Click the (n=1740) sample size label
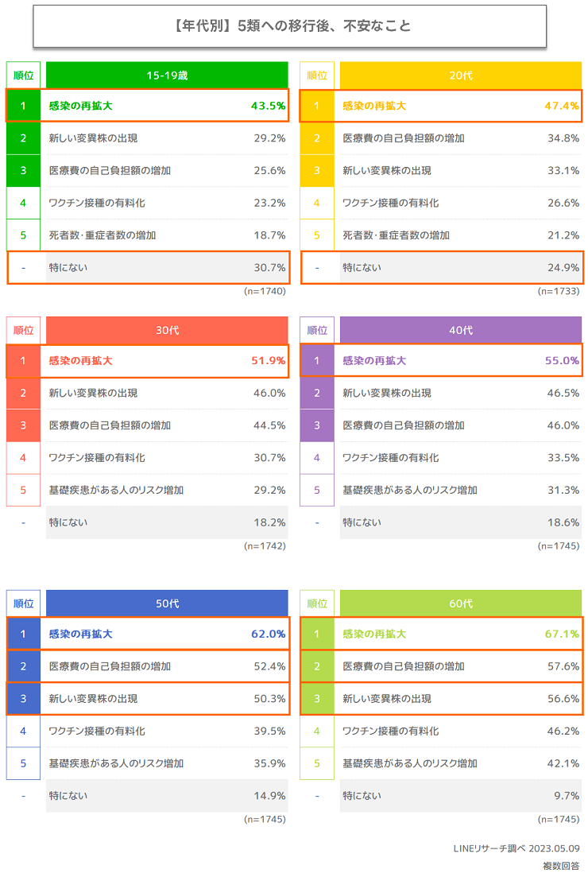This screenshot has height=877, width=588. 265,291
